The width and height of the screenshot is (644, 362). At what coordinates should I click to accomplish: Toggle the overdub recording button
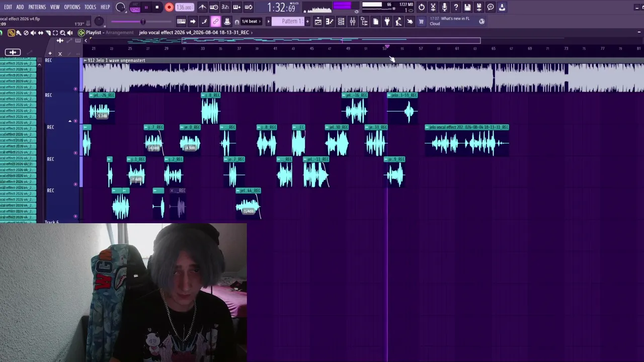[237, 7]
